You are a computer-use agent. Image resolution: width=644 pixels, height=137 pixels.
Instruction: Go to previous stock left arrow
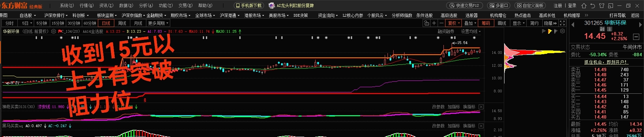pos(573,25)
